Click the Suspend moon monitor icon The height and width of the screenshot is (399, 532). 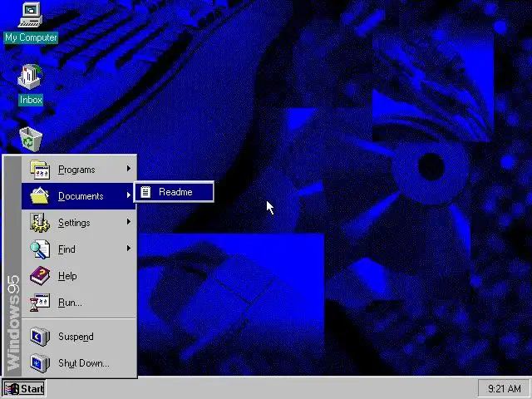pos(40,336)
